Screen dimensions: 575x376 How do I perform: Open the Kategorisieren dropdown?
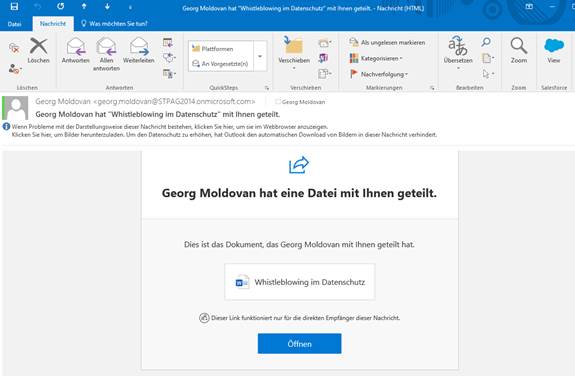click(x=376, y=58)
